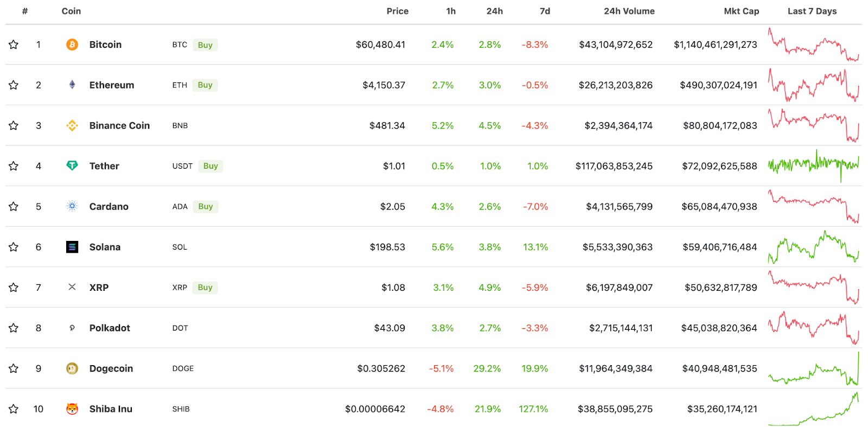
Task: Click Tether volume $117,063,853,245
Action: 614,165
